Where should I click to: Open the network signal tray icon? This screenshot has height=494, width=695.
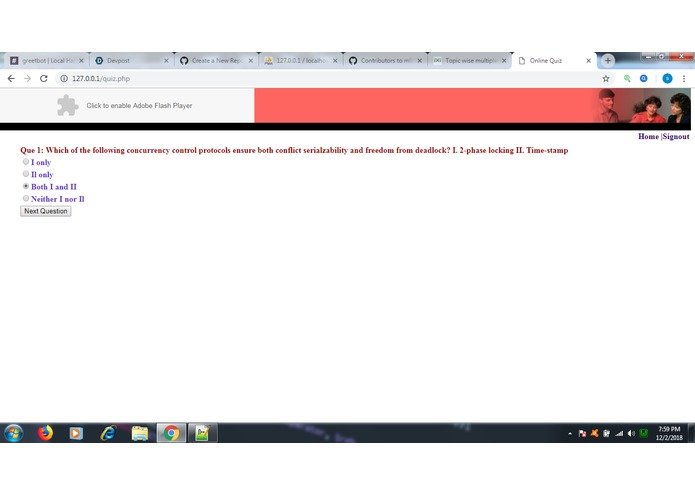[x=619, y=433]
